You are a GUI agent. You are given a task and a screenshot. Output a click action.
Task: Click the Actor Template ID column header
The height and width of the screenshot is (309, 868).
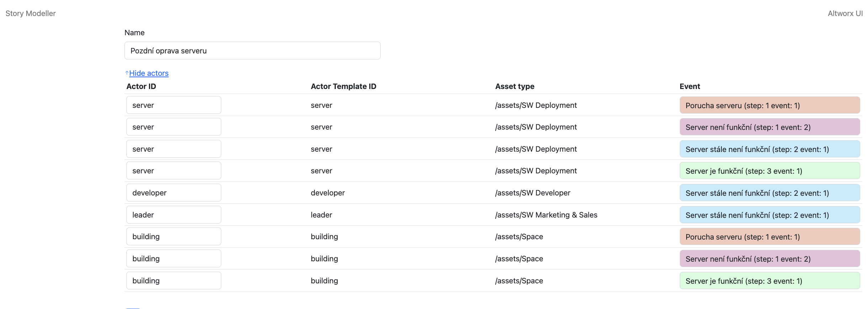coord(343,87)
